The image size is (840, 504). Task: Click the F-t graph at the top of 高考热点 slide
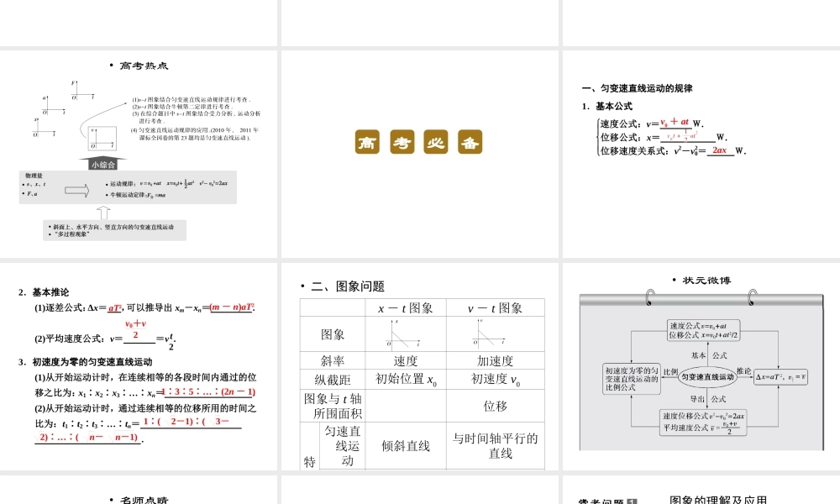(82, 91)
